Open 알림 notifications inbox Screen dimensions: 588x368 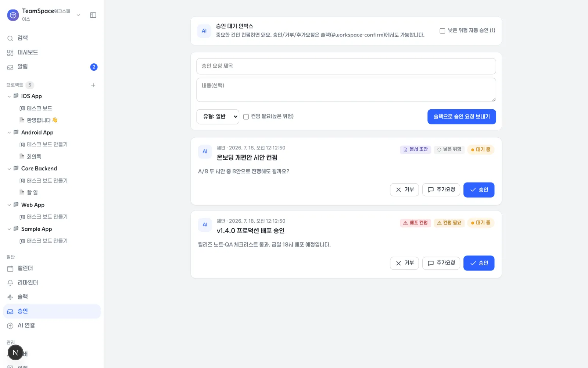(52, 67)
